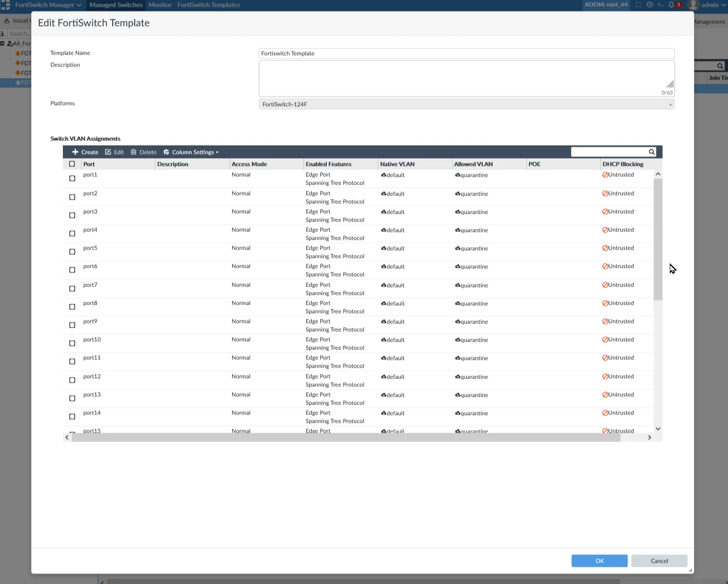
Task: Click the admin user avatar
Action: click(x=693, y=5)
